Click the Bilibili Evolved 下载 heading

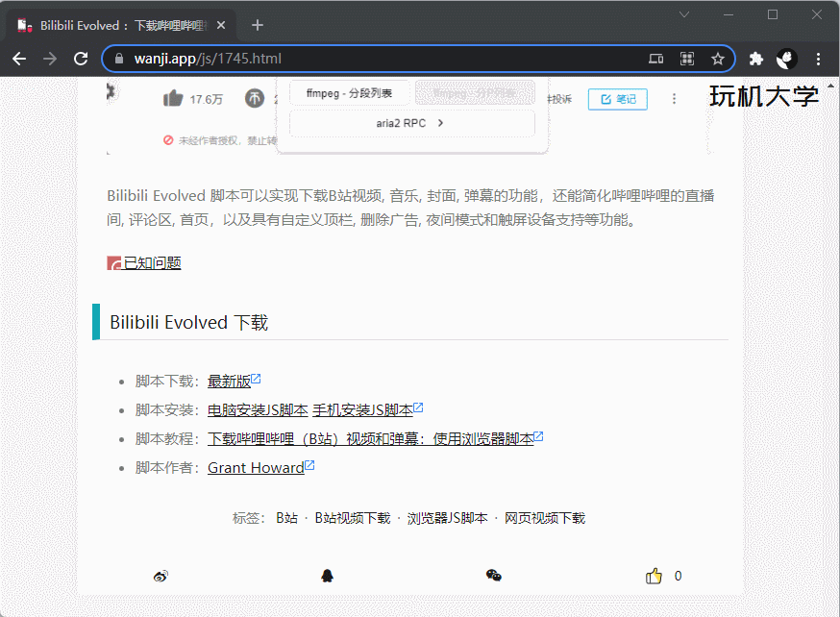click(189, 322)
